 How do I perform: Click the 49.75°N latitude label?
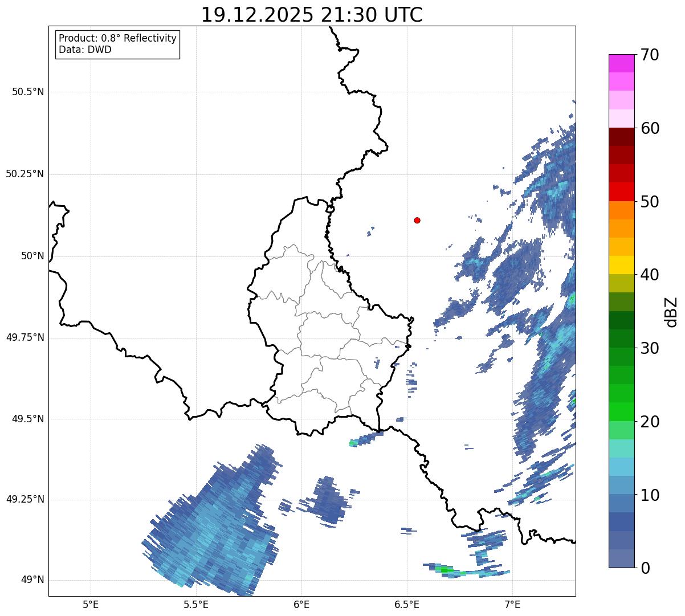point(25,337)
